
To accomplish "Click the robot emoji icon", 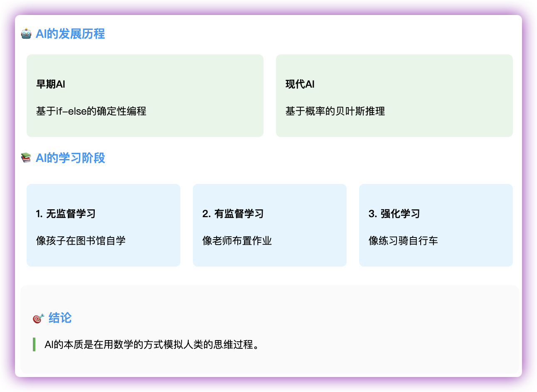I will click(26, 34).
